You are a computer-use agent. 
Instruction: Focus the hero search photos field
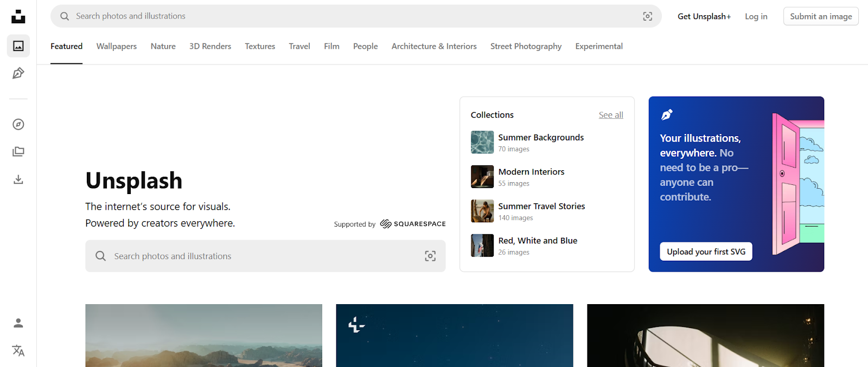[x=265, y=256]
